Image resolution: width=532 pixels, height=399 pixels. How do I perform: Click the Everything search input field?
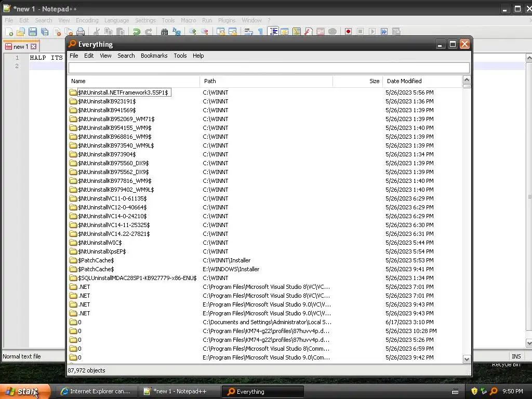[x=269, y=68]
